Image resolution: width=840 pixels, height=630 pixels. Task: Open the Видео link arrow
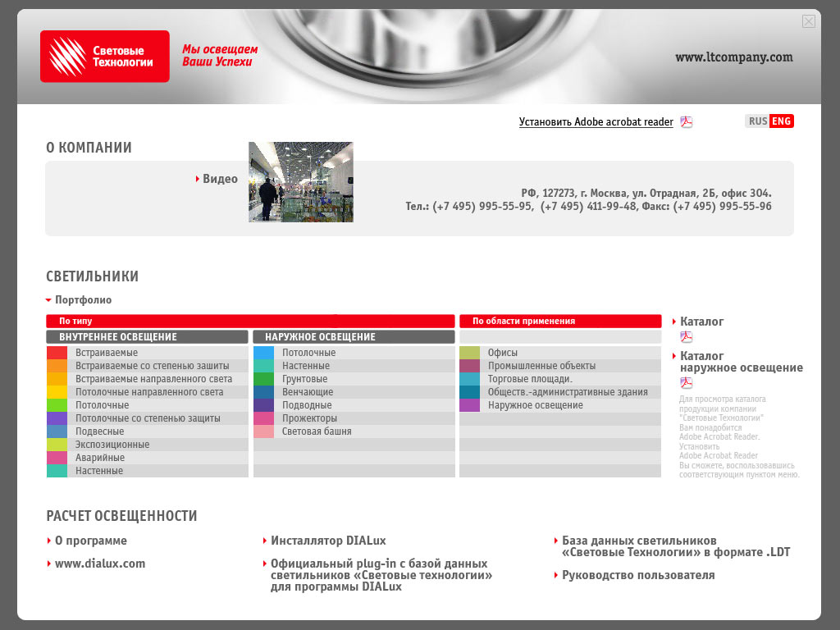coord(198,179)
